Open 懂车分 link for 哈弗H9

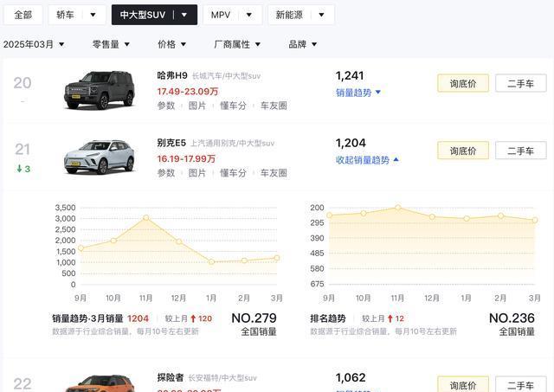tap(233, 106)
